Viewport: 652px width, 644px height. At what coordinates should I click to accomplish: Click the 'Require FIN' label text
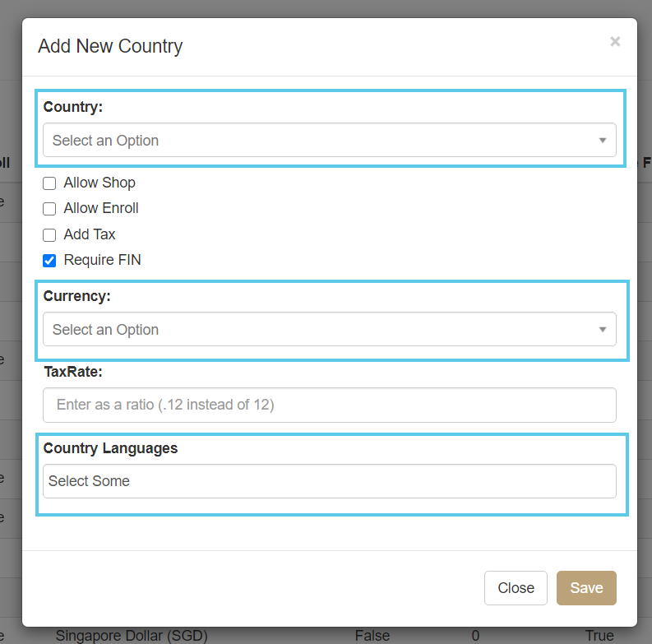pyautogui.click(x=102, y=260)
